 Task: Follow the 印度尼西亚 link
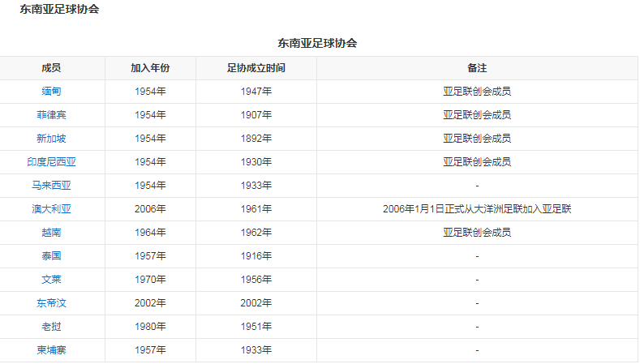click(x=52, y=162)
